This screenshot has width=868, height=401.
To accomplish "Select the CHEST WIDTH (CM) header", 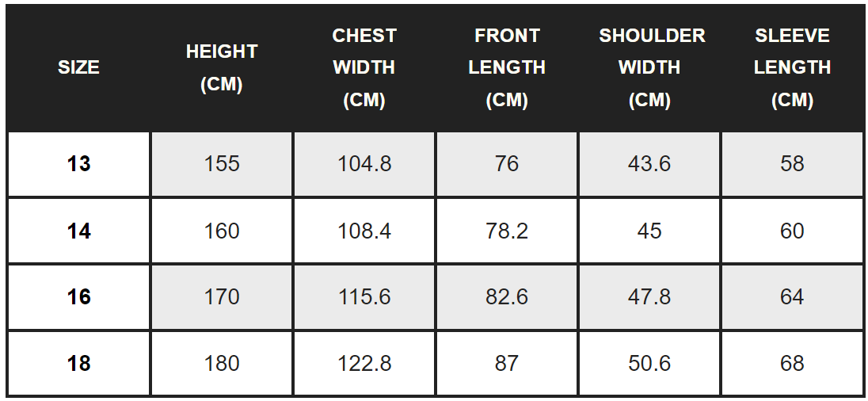I will (364, 68).
